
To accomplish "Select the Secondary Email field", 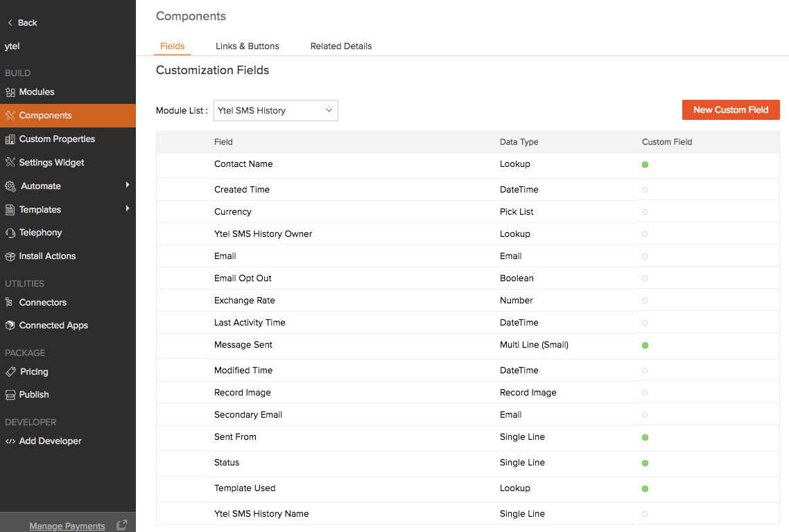I will click(248, 415).
